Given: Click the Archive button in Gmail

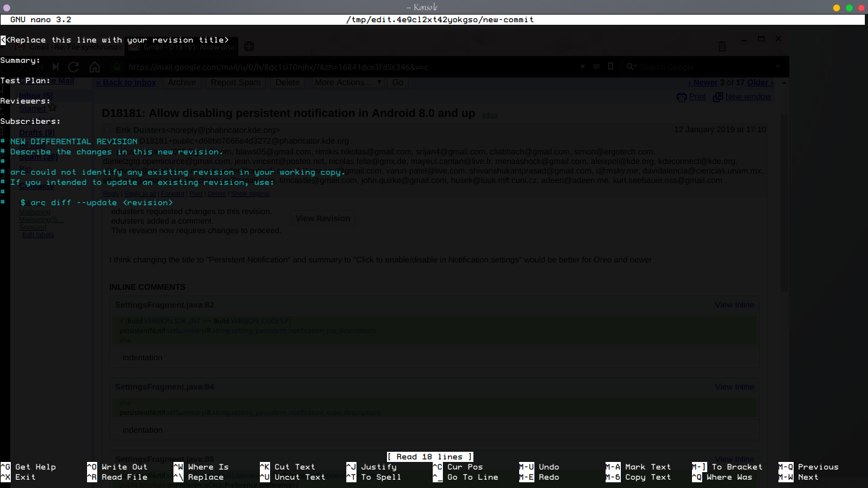Looking at the screenshot, I should (182, 82).
